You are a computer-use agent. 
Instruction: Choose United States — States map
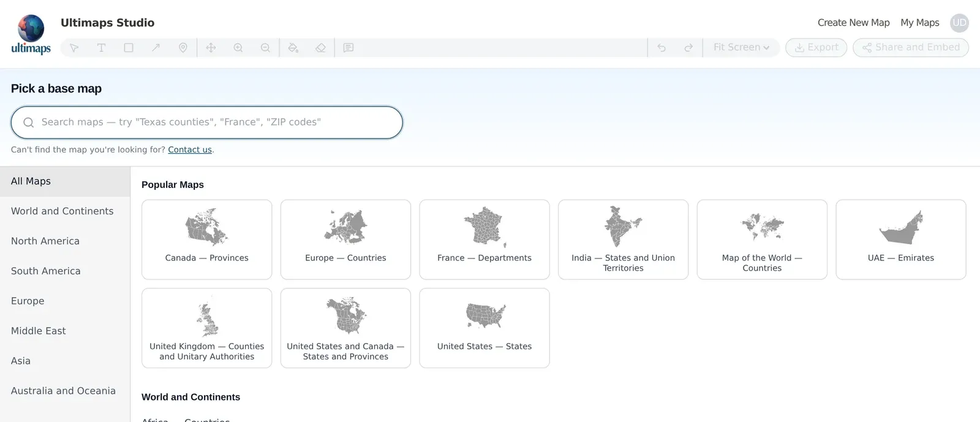[484, 328]
